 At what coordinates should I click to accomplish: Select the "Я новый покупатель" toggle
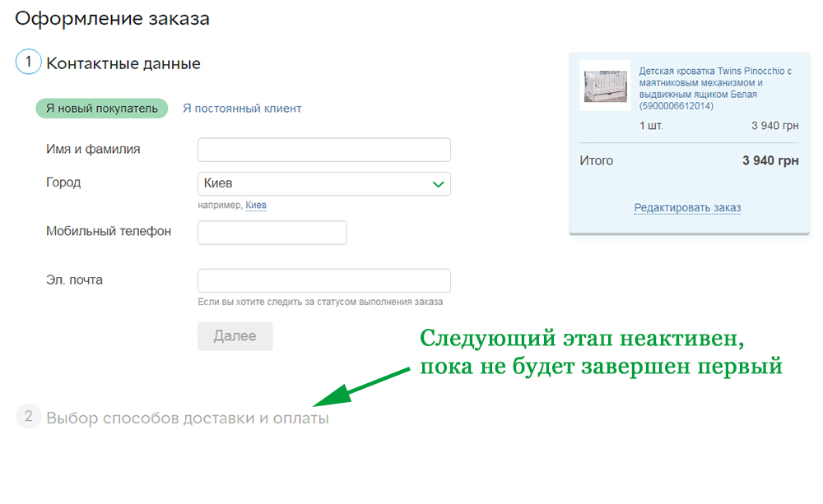pos(101,108)
